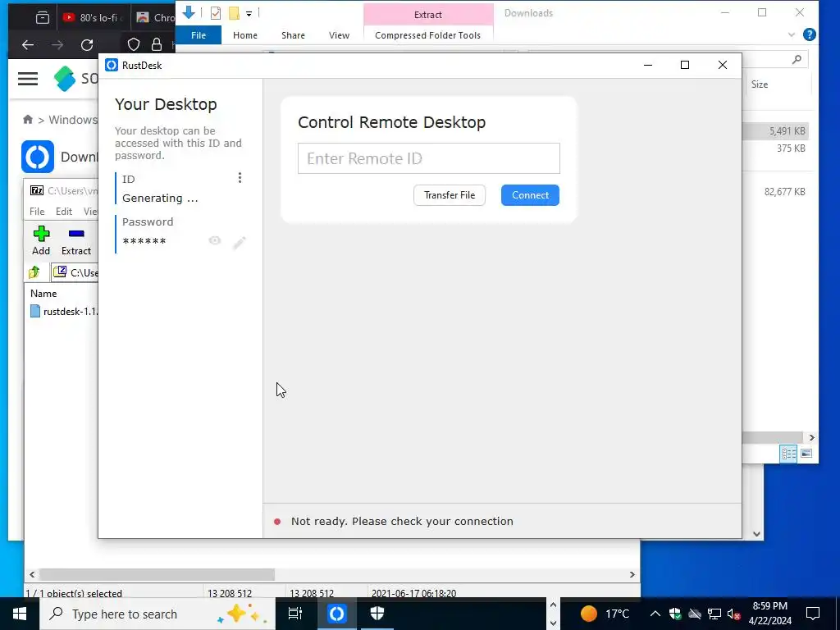Viewport: 840px width, 630px height.
Task: Reload the browser page
Action: pyautogui.click(x=87, y=45)
